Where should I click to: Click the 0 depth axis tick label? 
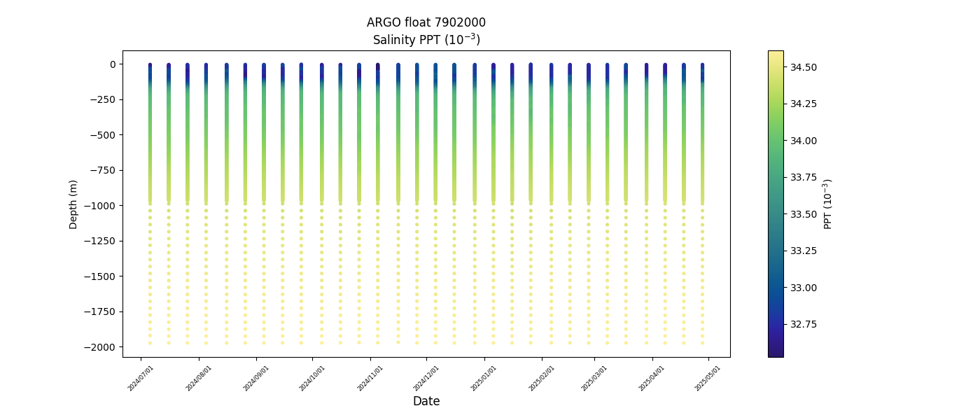[112, 64]
